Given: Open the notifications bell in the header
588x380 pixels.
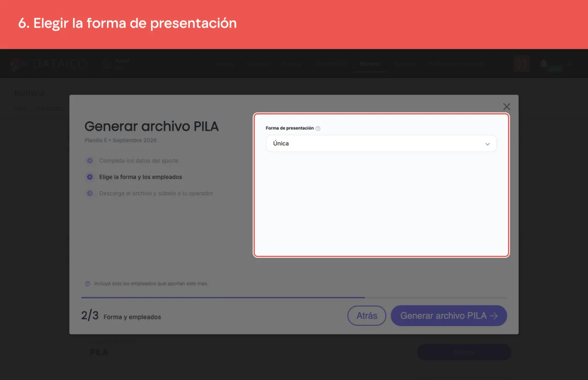Looking at the screenshot, I should pyautogui.click(x=544, y=64).
